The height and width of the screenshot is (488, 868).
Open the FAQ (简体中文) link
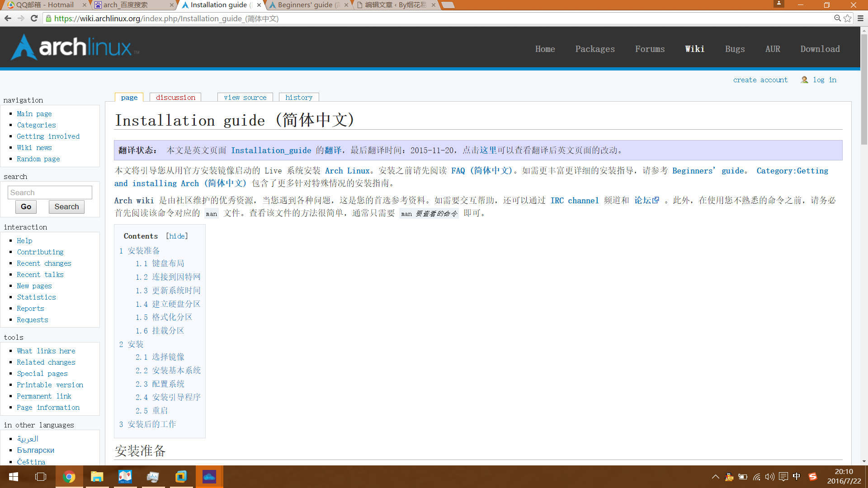point(482,171)
